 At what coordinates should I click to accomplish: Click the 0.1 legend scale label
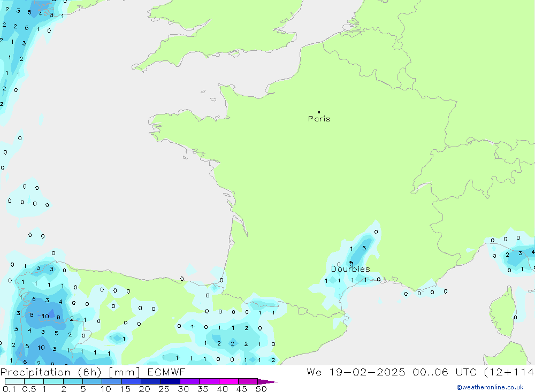[9, 389]
